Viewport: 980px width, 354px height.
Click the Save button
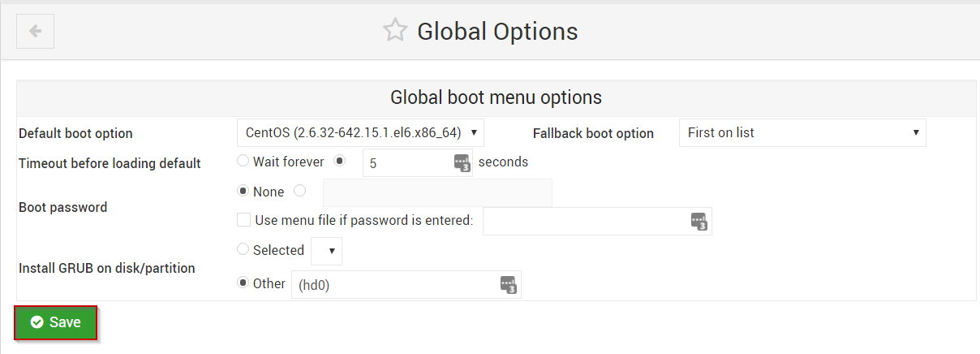tap(56, 322)
